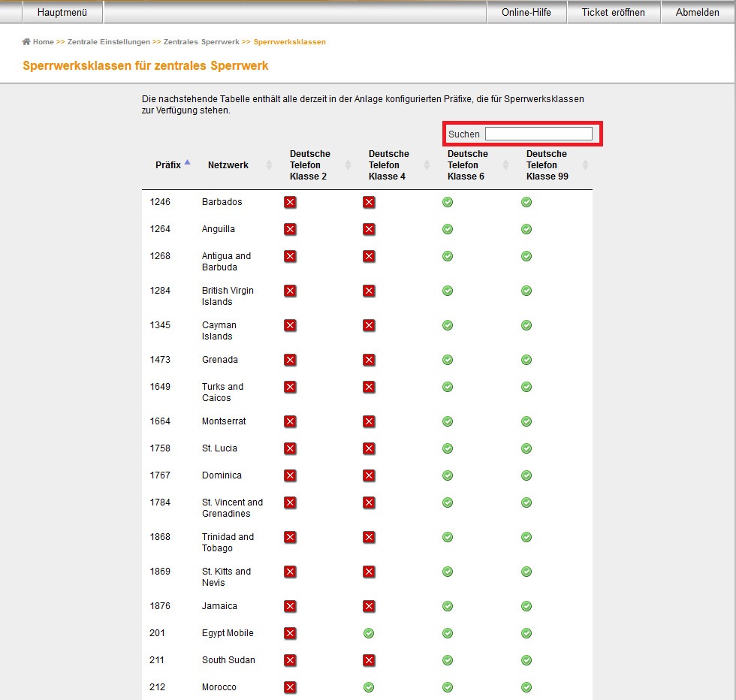Toggle Klasse 99 check for St. Vincent and Grenadines
The image size is (736, 700).
526,502
